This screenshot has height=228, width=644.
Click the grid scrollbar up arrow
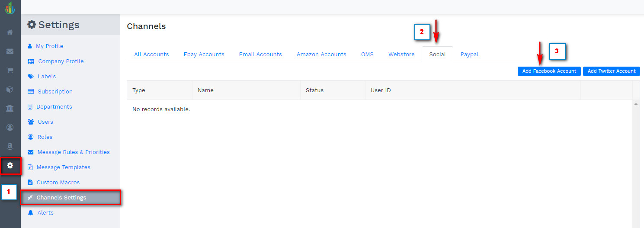coord(636,104)
